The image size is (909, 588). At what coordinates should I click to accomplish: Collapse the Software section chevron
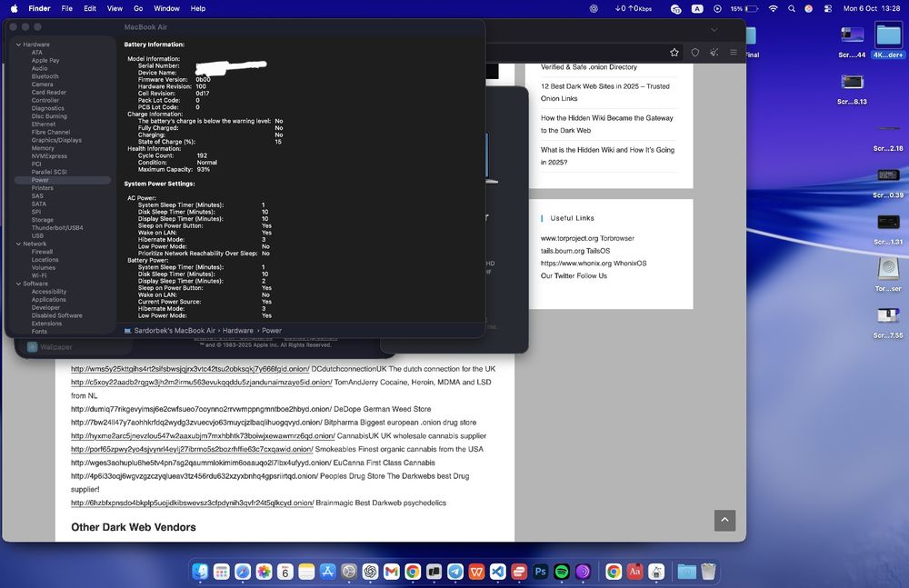pyautogui.click(x=18, y=284)
